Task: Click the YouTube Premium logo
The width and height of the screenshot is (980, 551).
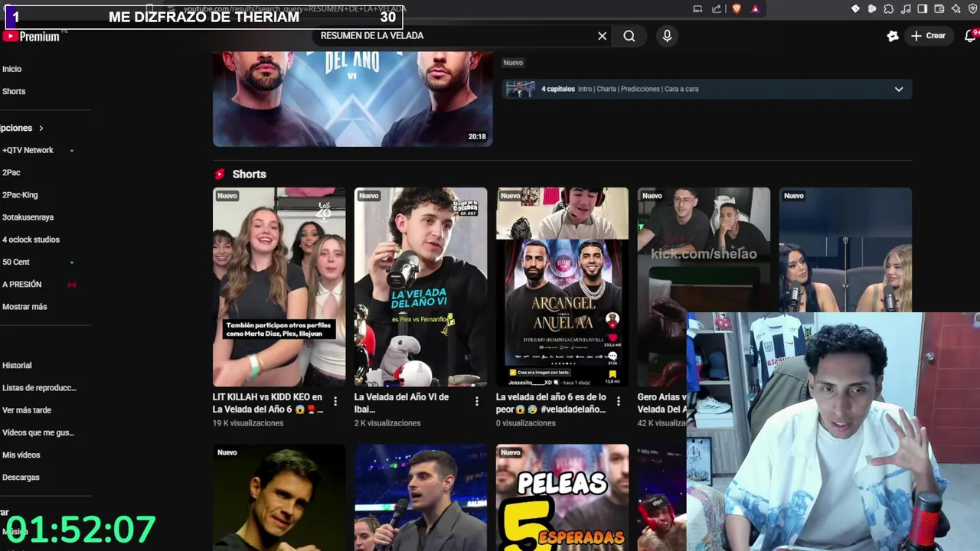Action: [x=31, y=36]
